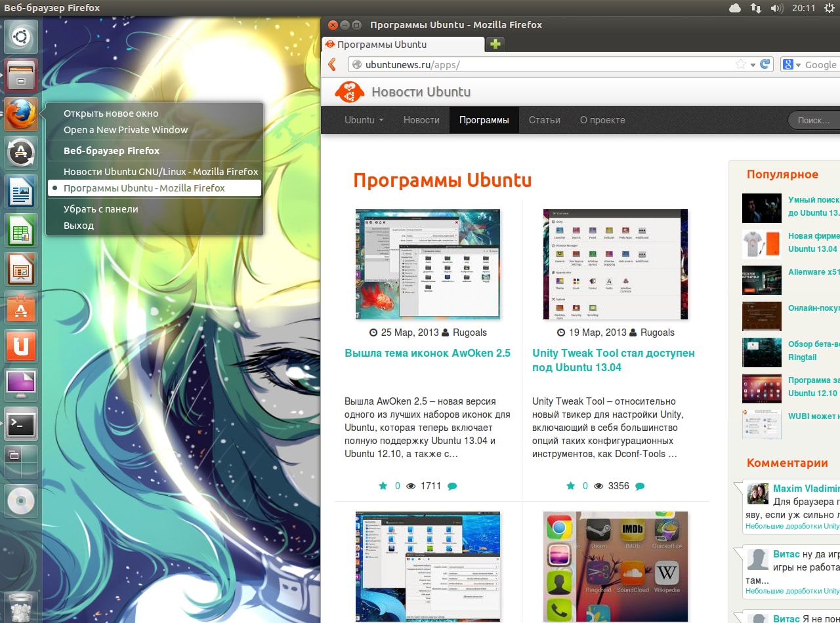This screenshot has width=840, height=623.
Task: Open the network indicator in top panel
Action: coord(756,8)
